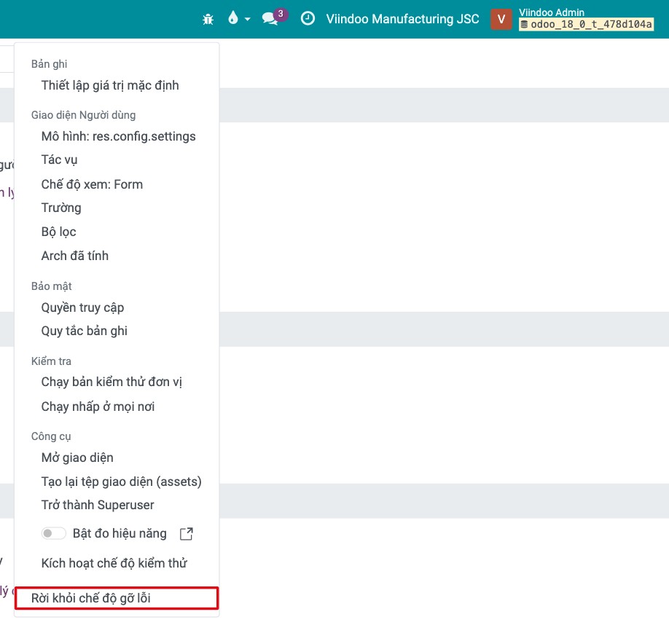Viewport: 669px width, 644px height.
Task: Click the odoo_18_0_t_478d104a database label
Action: point(586,24)
